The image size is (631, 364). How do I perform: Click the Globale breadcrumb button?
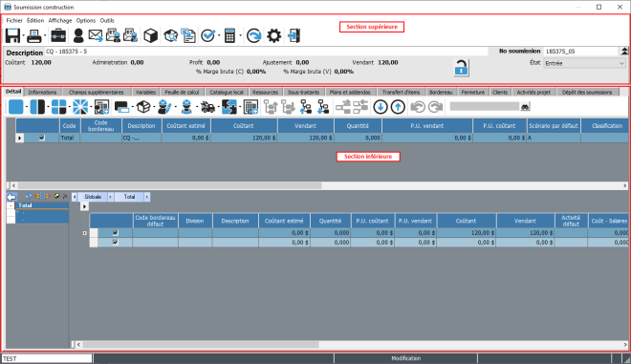[93, 197]
